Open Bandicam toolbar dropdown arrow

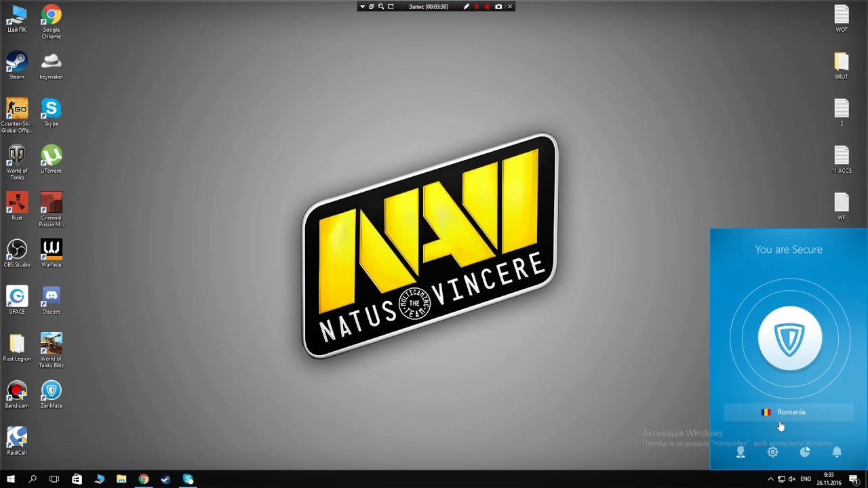coord(362,7)
